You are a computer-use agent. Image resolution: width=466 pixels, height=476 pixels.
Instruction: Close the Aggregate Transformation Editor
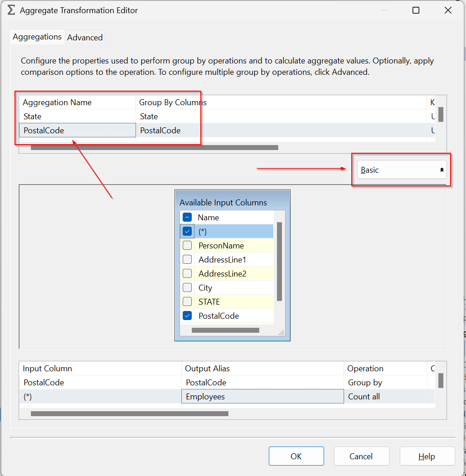(x=448, y=10)
